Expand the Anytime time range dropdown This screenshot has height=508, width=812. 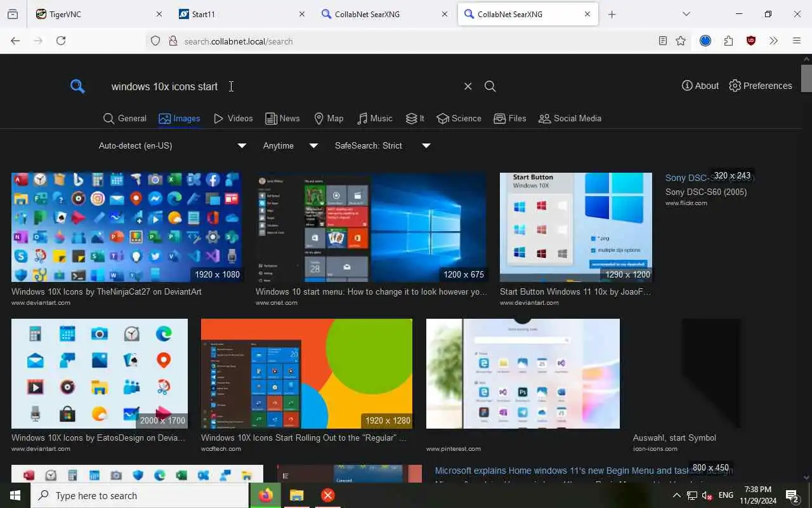[x=290, y=146]
